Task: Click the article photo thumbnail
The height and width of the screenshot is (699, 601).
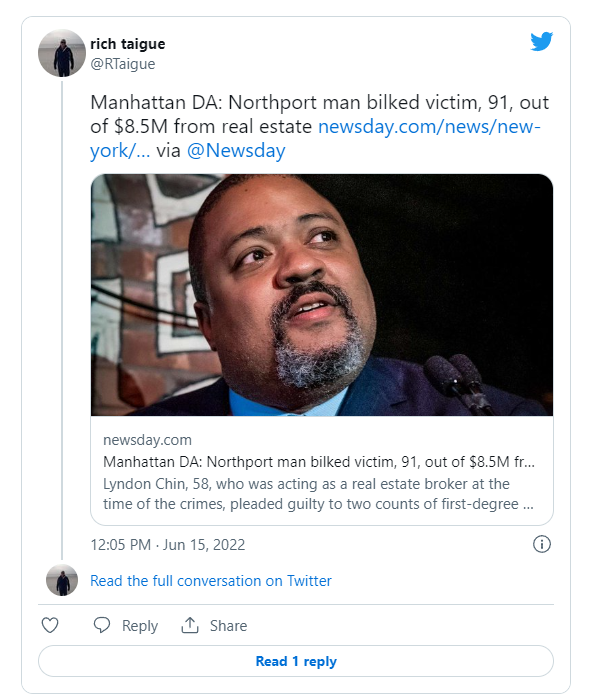Action: coord(322,295)
